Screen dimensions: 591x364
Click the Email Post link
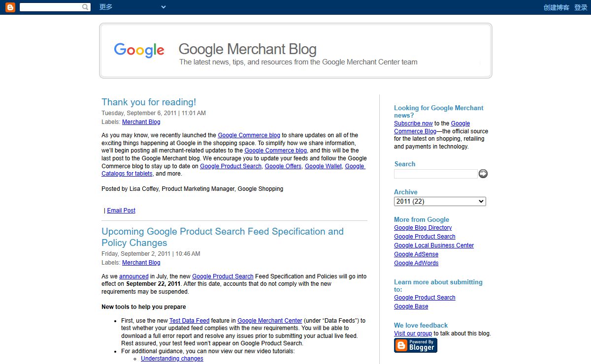point(121,211)
